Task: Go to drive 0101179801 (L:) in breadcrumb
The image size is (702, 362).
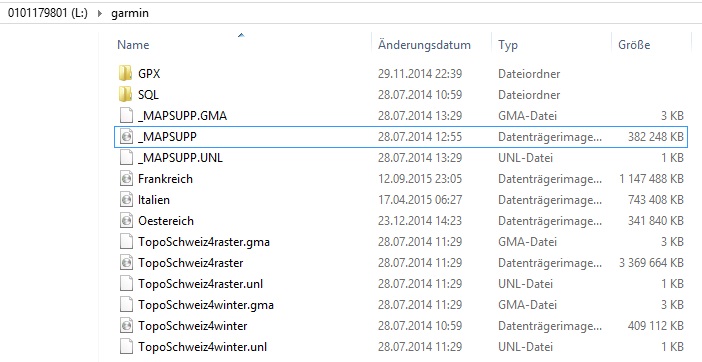Action: point(47,13)
